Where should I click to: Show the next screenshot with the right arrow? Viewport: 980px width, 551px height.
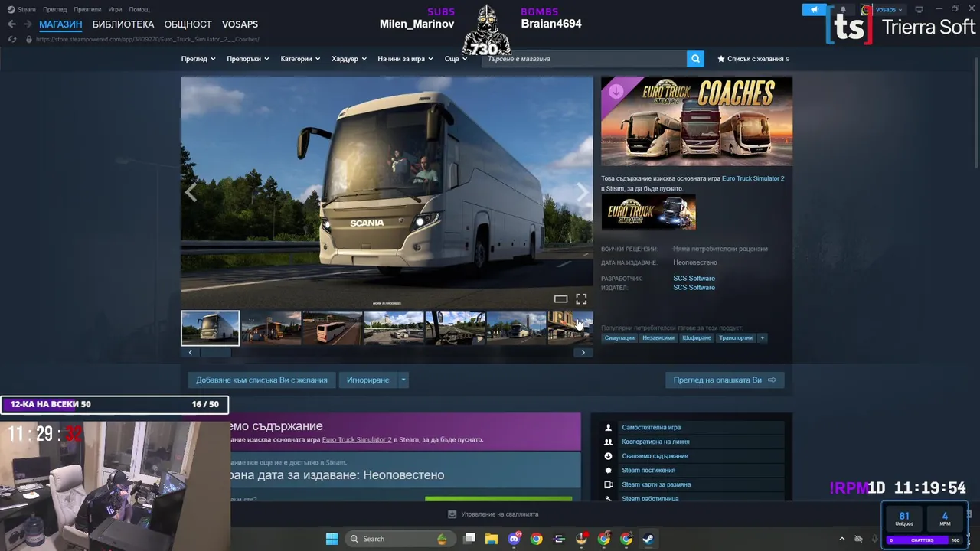[582, 193]
